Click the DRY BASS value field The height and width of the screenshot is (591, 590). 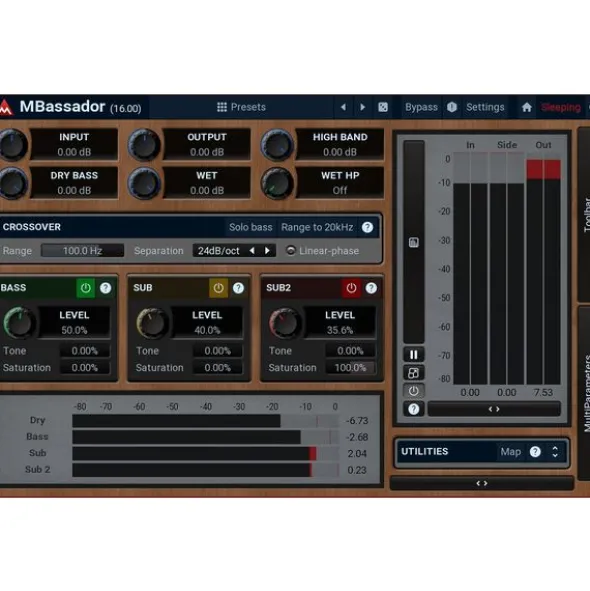point(74,183)
